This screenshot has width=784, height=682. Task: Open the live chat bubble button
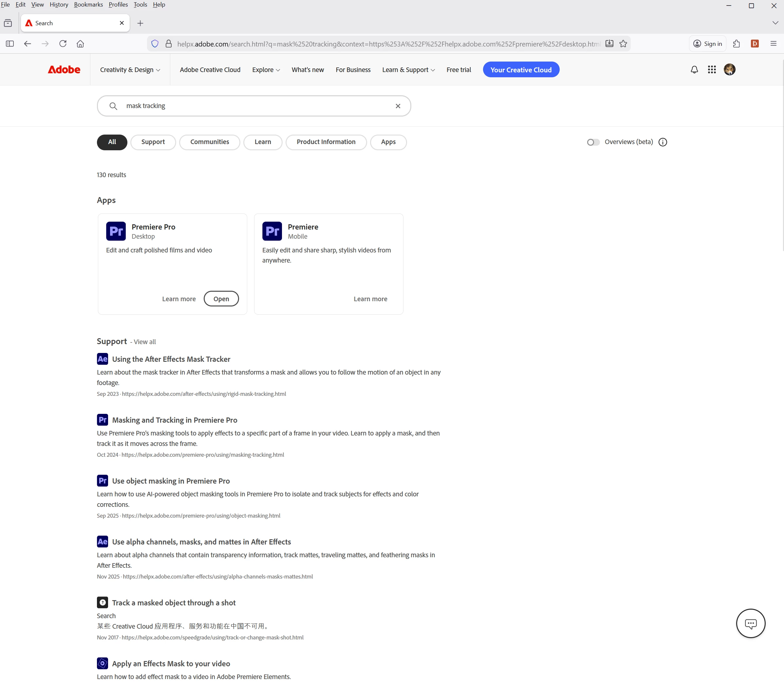pyautogui.click(x=751, y=623)
